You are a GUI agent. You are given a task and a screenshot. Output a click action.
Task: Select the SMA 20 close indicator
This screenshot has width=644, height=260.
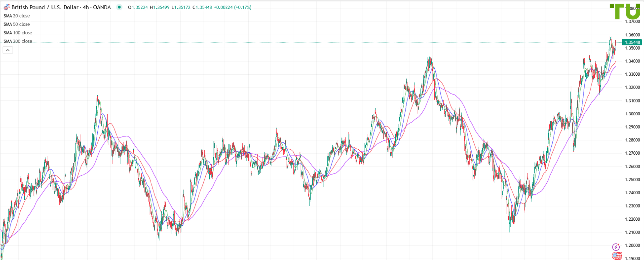(17, 16)
